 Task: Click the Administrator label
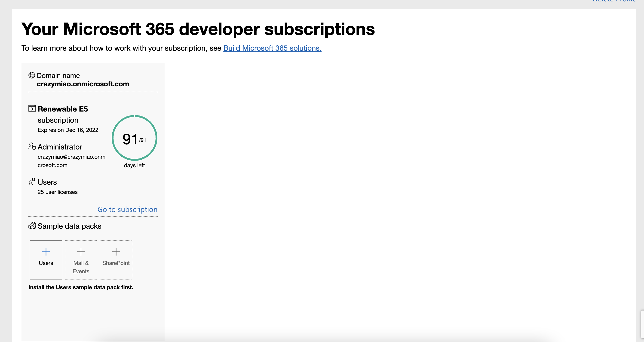60,147
